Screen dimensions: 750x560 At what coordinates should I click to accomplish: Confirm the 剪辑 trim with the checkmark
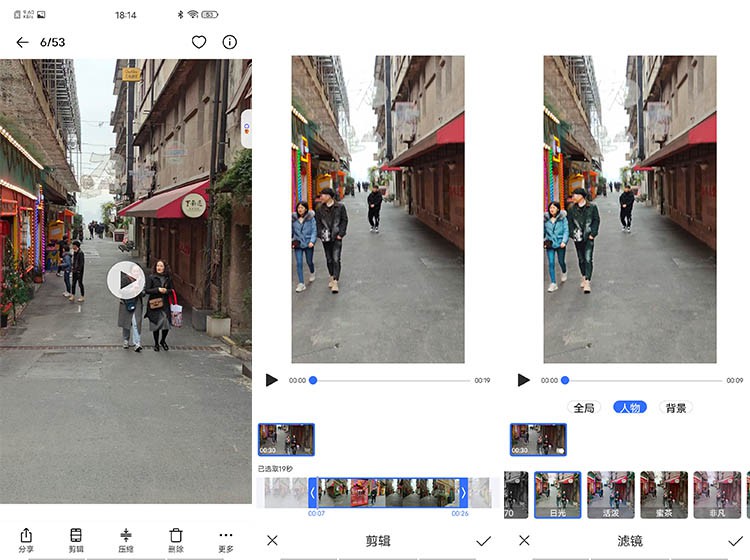(x=484, y=541)
